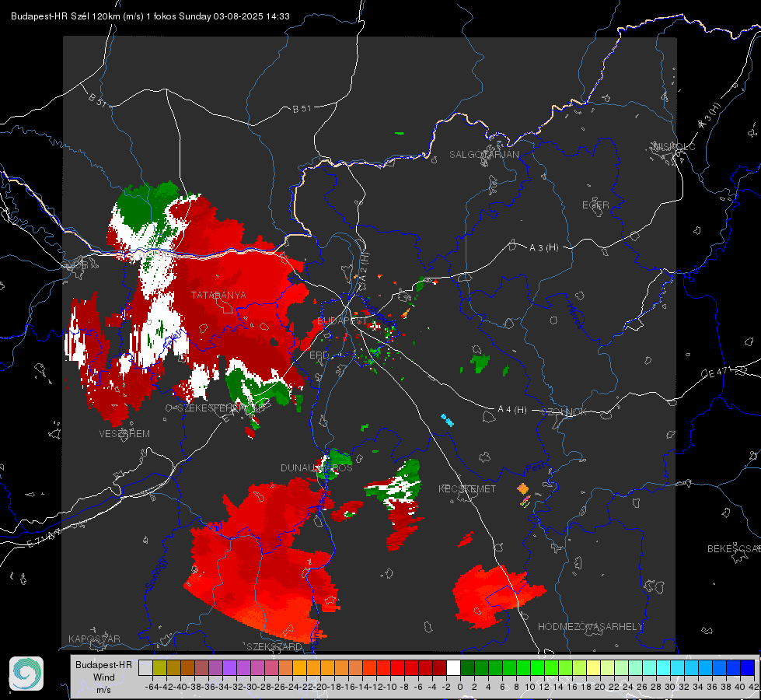
Task: Click the KAPOSVÁR city label
Action: pyautogui.click(x=94, y=639)
